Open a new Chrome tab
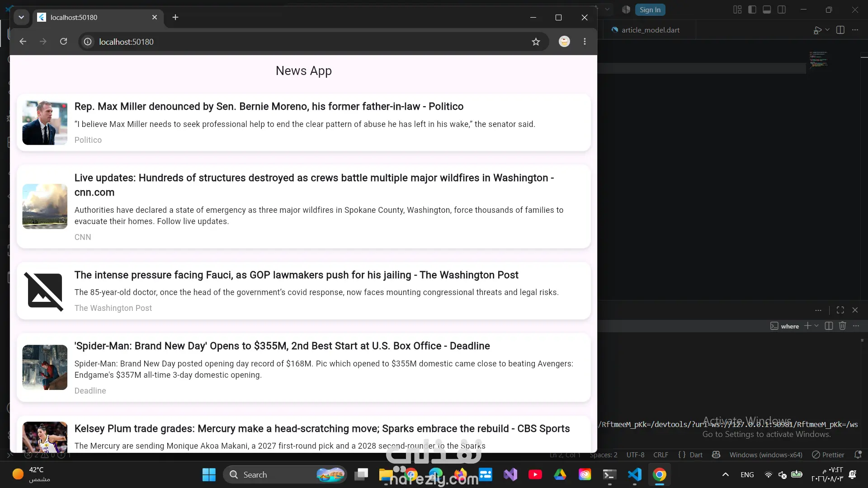Viewport: 868px width, 488px height. point(175,17)
